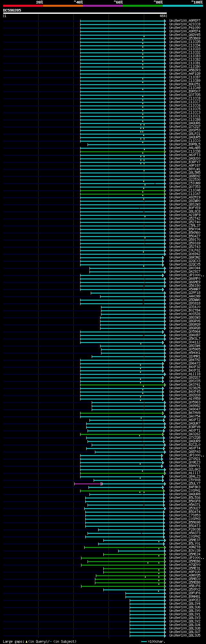Select label UniRef100_A9PI87
This screenshot has width=206, height=644.
pos(185,166)
